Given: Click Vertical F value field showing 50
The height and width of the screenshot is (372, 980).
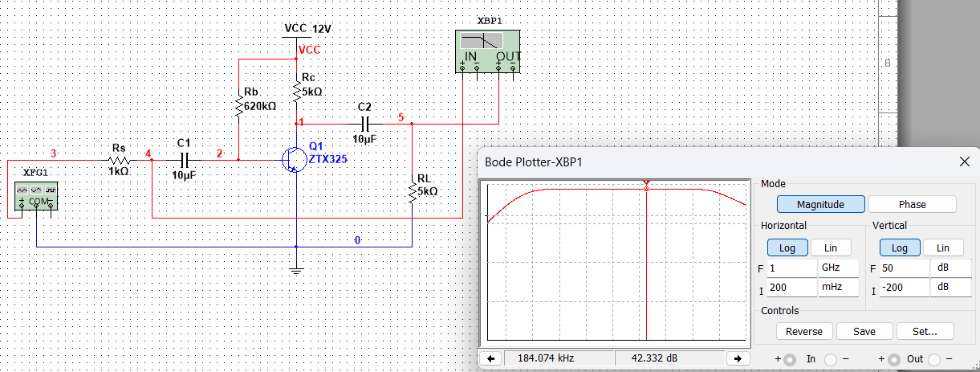Looking at the screenshot, I should pyautogui.click(x=904, y=268).
